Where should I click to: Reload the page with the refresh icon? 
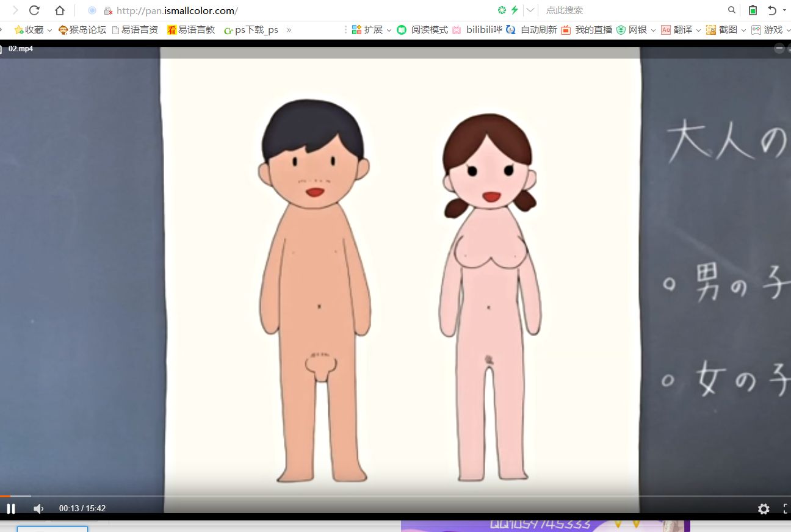[x=34, y=10]
